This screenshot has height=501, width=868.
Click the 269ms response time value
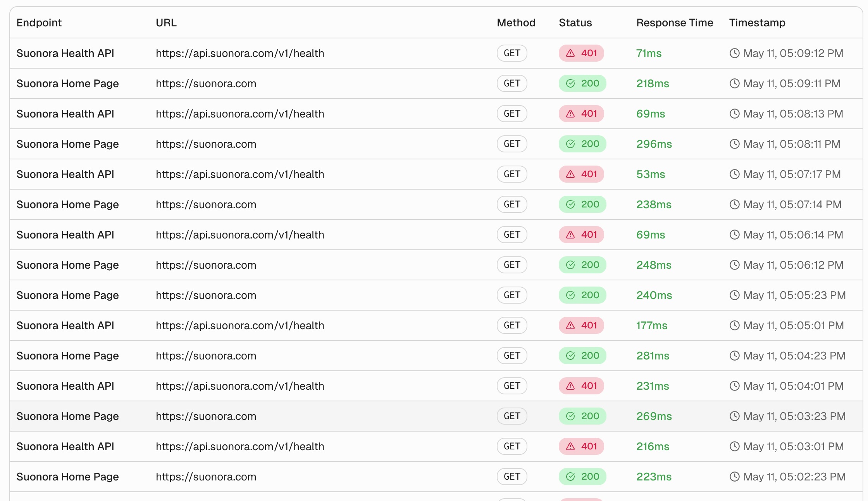654,416
